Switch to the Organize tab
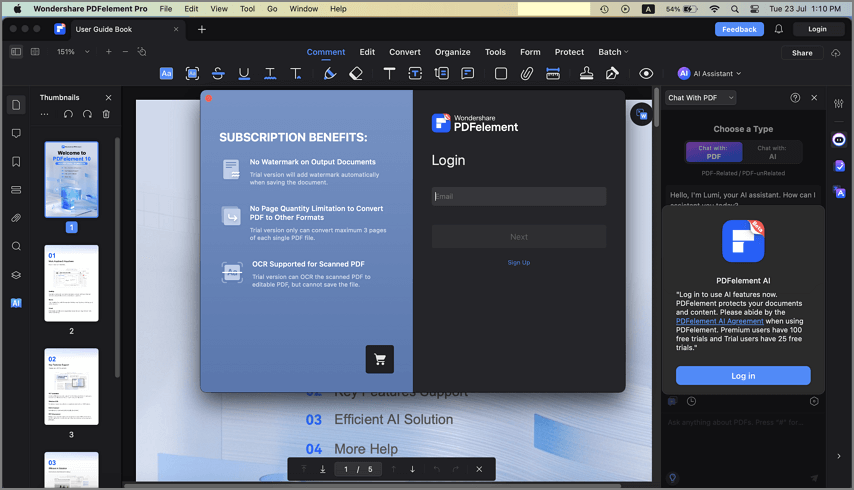Image resolution: width=854 pixels, height=490 pixels. [453, 52]
